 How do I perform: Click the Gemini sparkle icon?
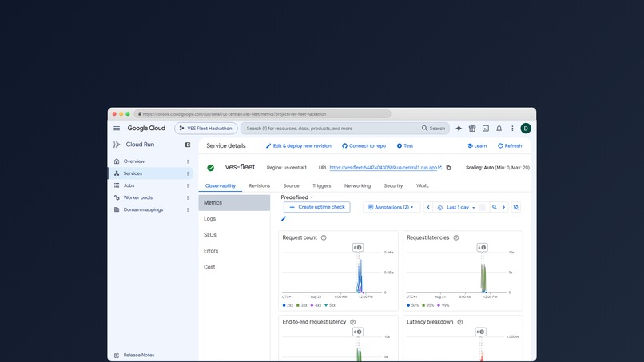(x=459, y=129)
